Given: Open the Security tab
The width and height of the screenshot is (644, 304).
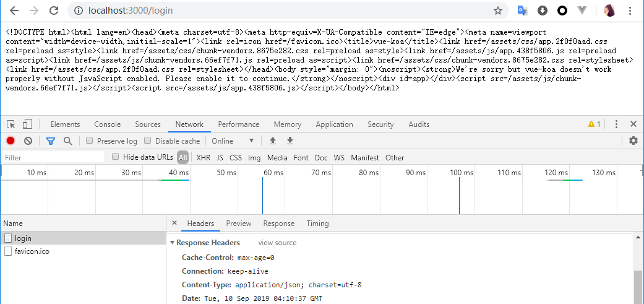Looking at the screenshot, I should 380,124.
